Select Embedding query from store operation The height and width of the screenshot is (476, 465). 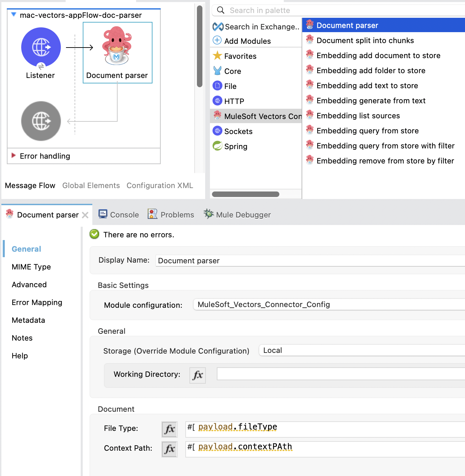pos(362,131)
